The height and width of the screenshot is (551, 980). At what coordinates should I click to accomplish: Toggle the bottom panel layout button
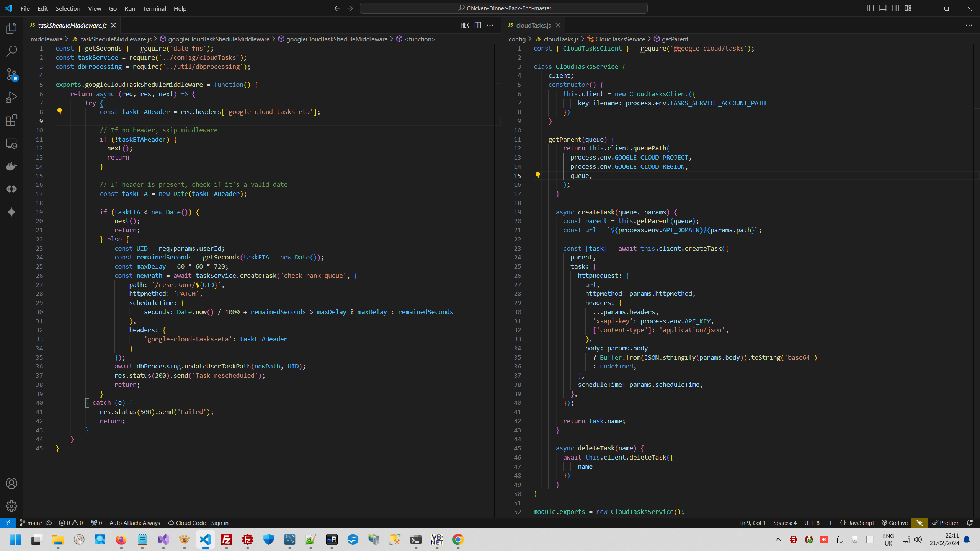pyautogui.click(x=883, y=8)
